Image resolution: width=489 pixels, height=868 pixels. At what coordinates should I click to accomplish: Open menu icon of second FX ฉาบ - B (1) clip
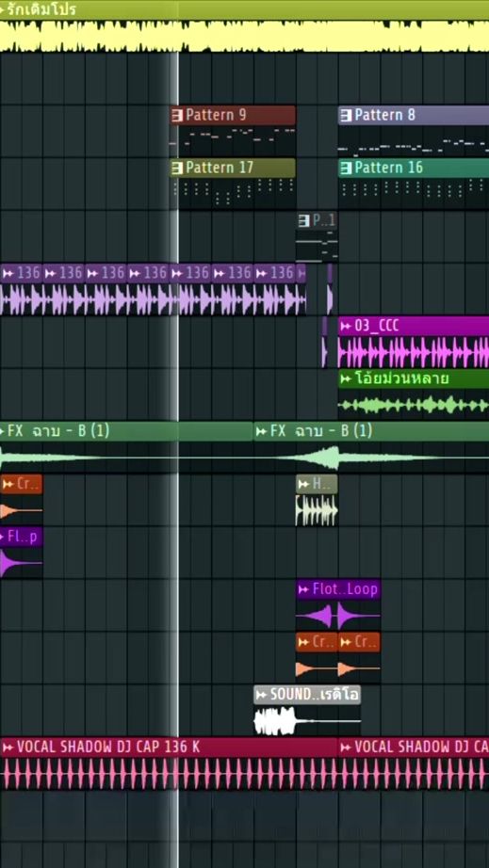(262, 431)
